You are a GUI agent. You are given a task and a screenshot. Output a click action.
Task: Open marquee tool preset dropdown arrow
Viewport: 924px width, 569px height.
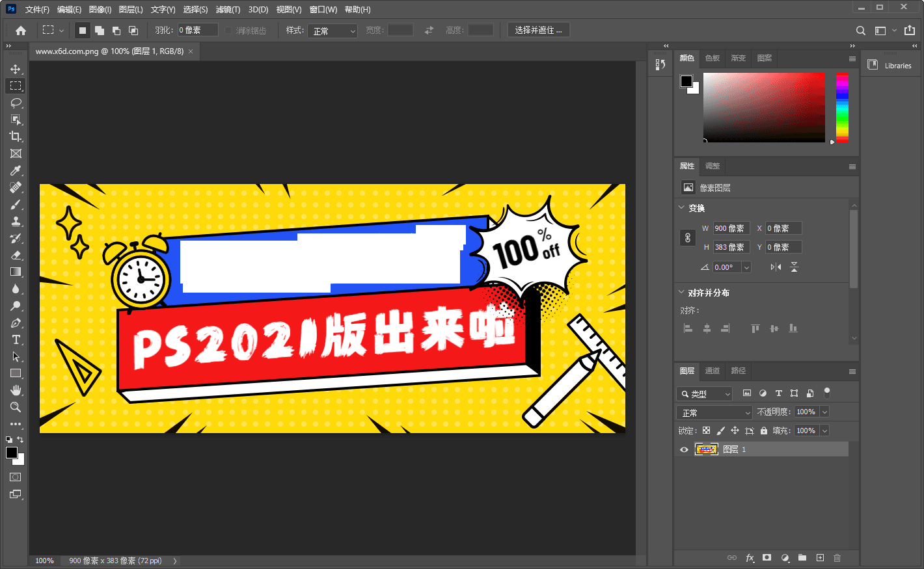coord(61,31)
